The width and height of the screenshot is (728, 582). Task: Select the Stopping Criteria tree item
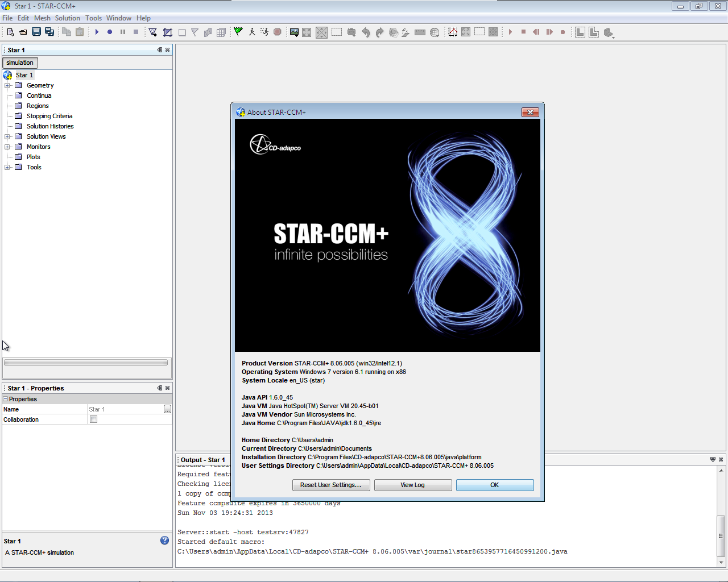(49, 116)
